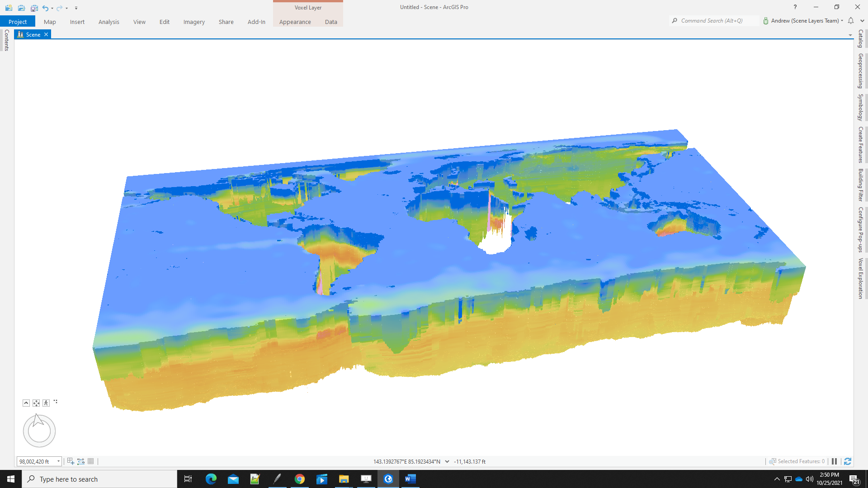Click the notifications bell icon
The image size is (868, 488).
(851, 21)
